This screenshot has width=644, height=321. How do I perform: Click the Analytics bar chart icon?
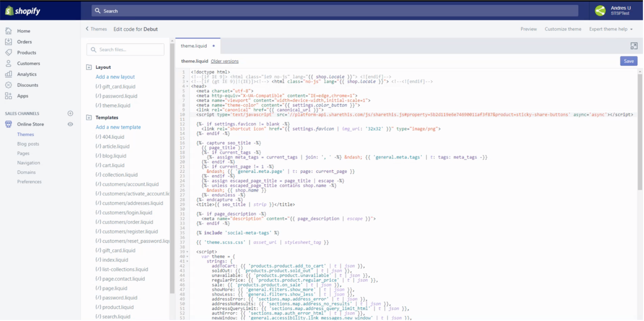[x=8, y=74]
